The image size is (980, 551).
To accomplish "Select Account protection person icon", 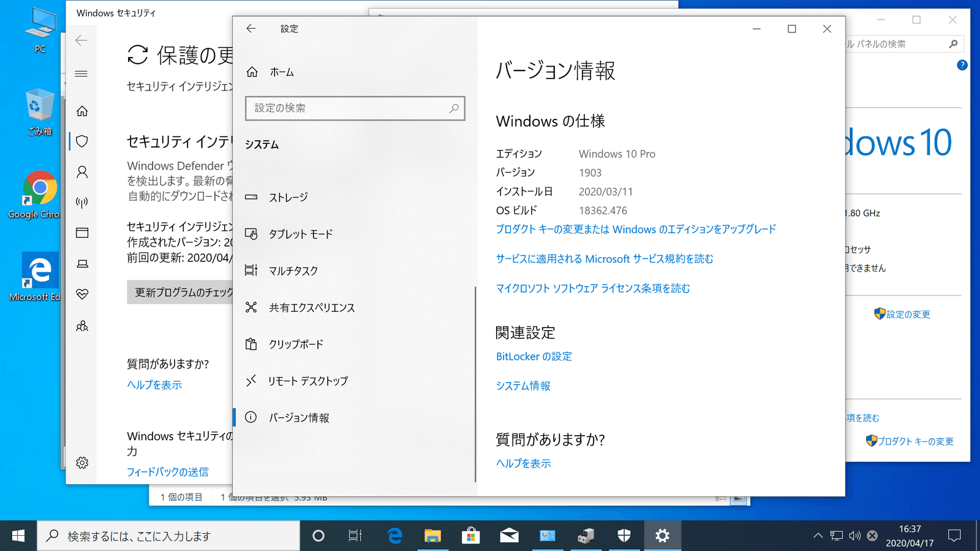I will [x=82, y=172].
